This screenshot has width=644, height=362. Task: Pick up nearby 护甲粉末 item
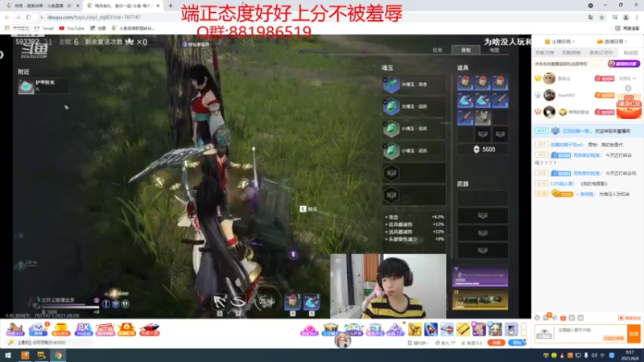43,86
